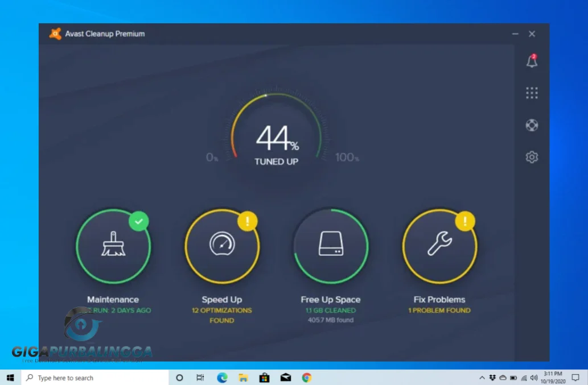Open the Fix Problems wrench circle

click(439, 246)
